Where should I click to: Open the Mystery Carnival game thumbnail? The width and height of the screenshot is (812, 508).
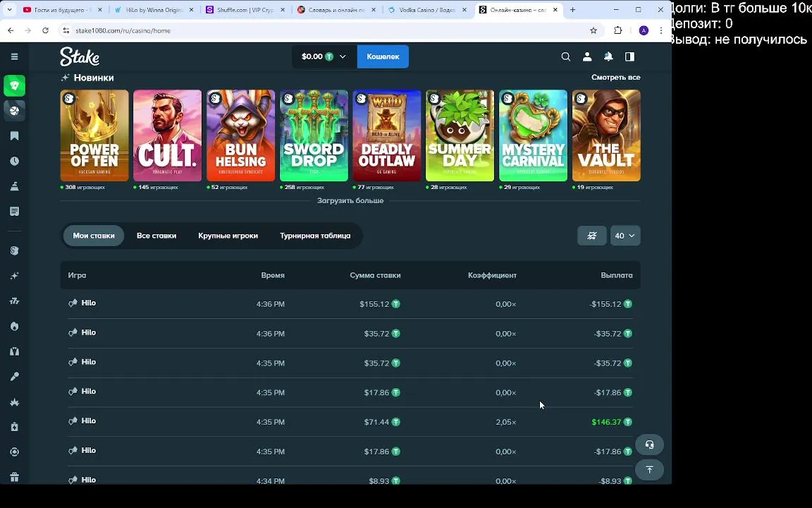(x=533, y=135)
